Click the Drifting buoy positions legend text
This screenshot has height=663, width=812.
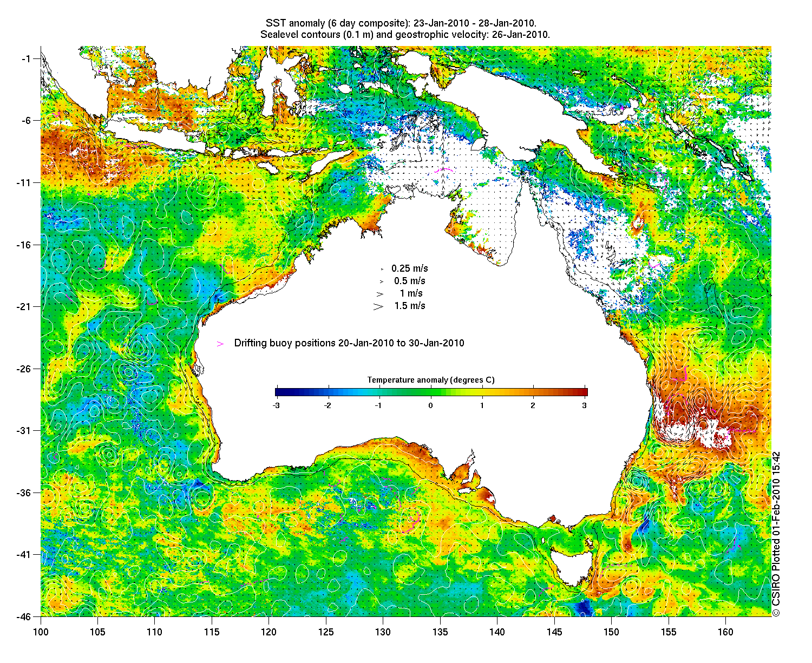[x=349, y=343]
